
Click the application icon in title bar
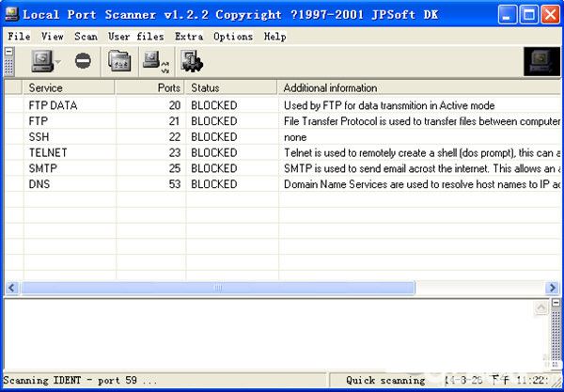point(11,14)
